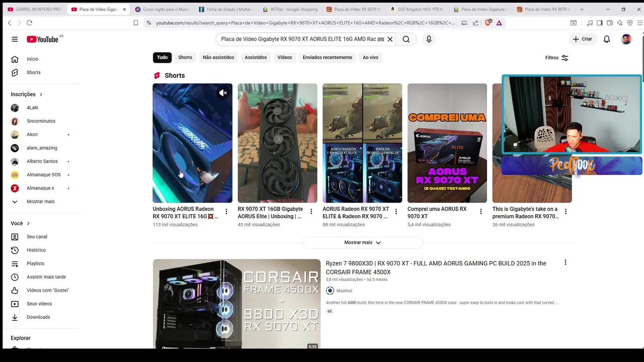Open Comprei uma AORUS short thumbnail

[x=447, y=143]
